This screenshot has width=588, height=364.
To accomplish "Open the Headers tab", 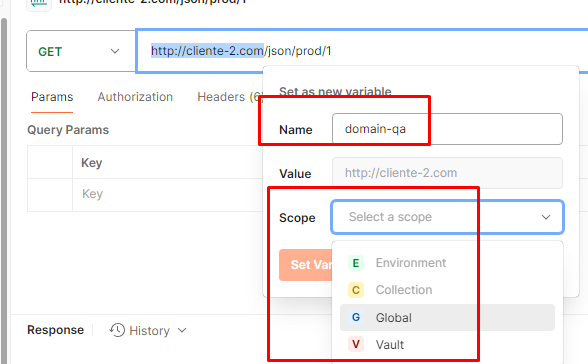I will [230, 97].
